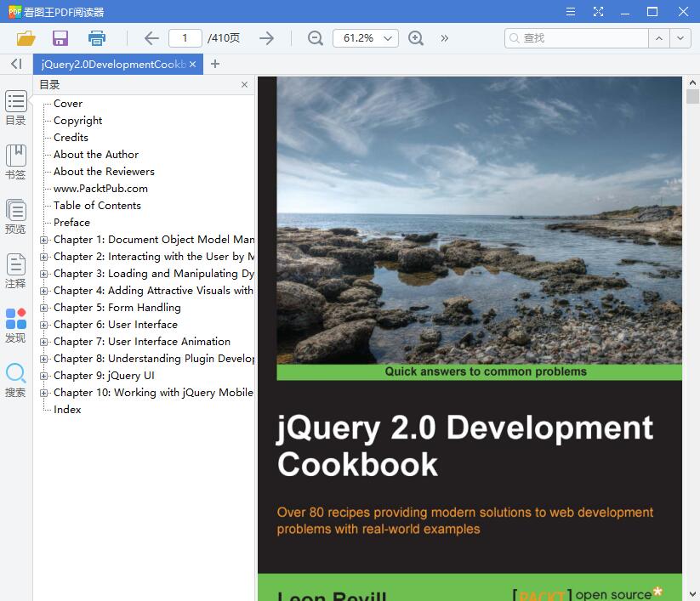Open the 发现 panel in the sidebar
The height and width of the screenshot is (601, 700).
tap(15, 324)
